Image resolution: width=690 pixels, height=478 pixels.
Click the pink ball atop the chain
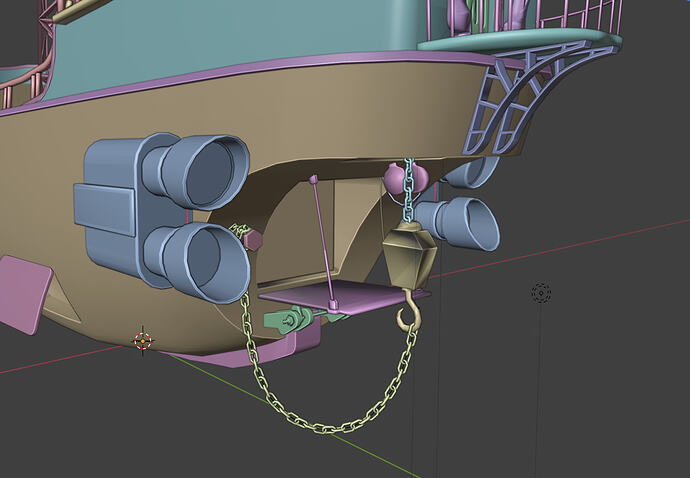click(x=393, y=179)
